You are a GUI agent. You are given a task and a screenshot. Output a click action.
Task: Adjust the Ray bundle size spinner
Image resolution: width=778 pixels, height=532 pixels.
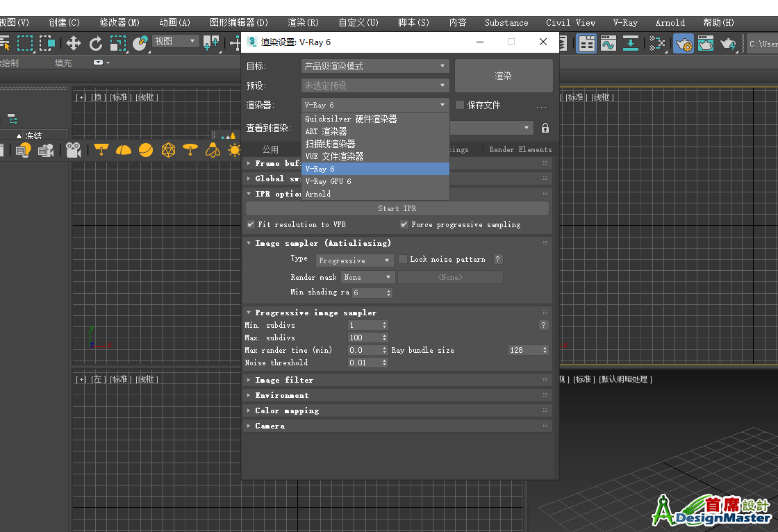[x=545, y=350]
